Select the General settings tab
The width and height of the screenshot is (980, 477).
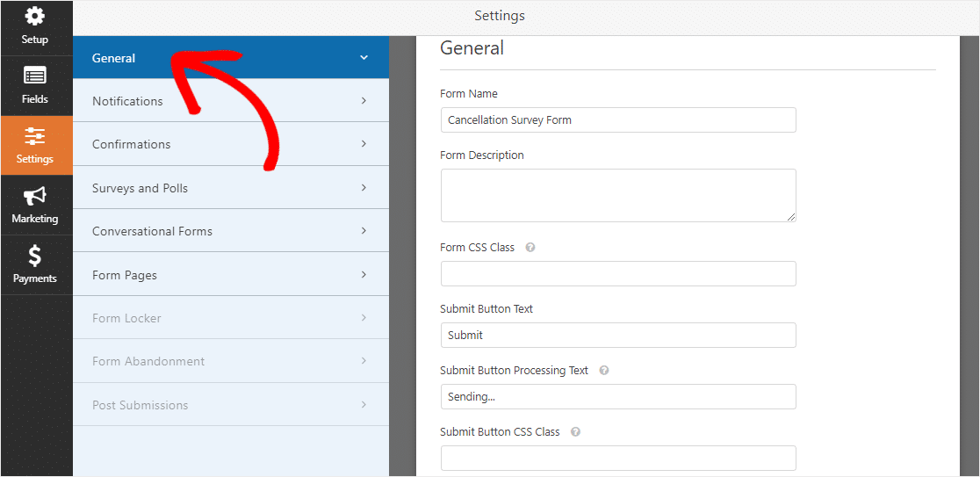click(x=231, y=57)
